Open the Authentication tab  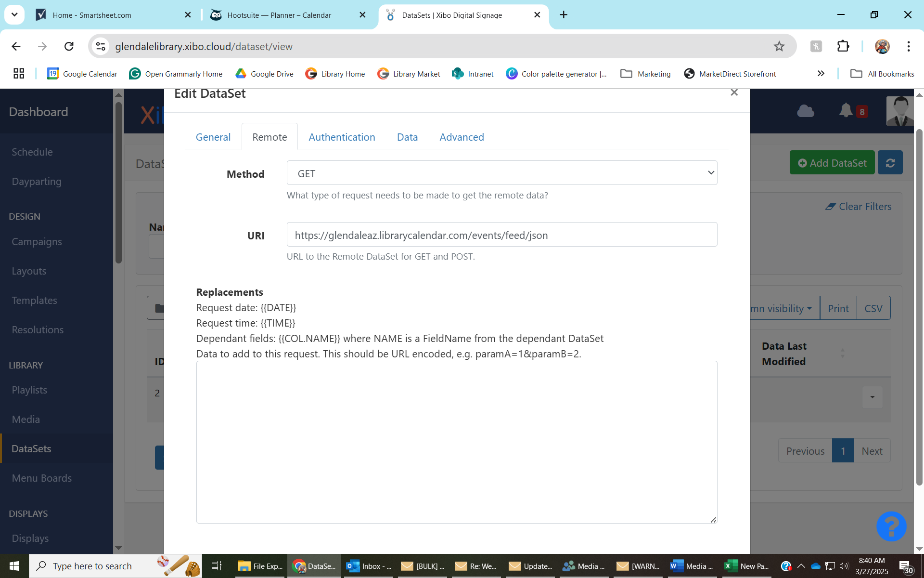[x=342, y=137]
